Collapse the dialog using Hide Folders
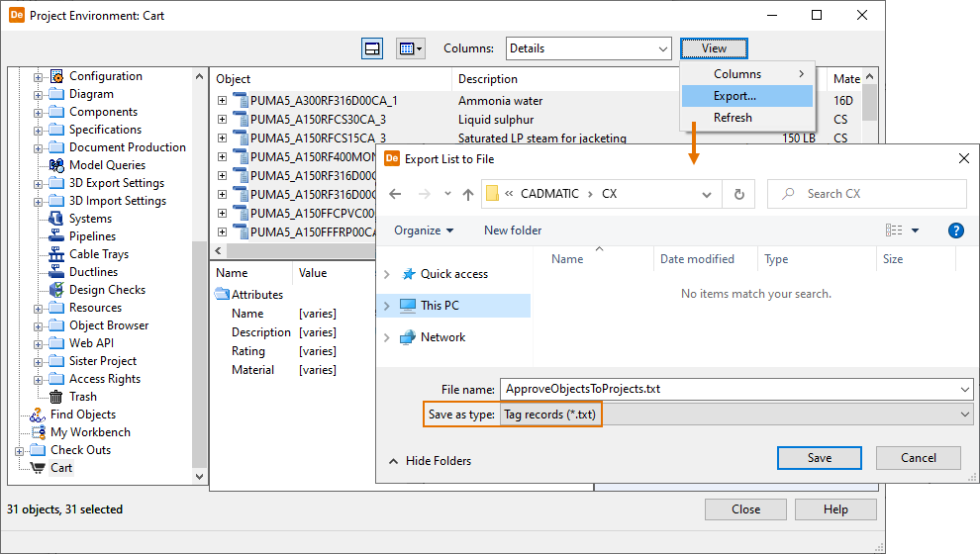 [x=430, y=461]
